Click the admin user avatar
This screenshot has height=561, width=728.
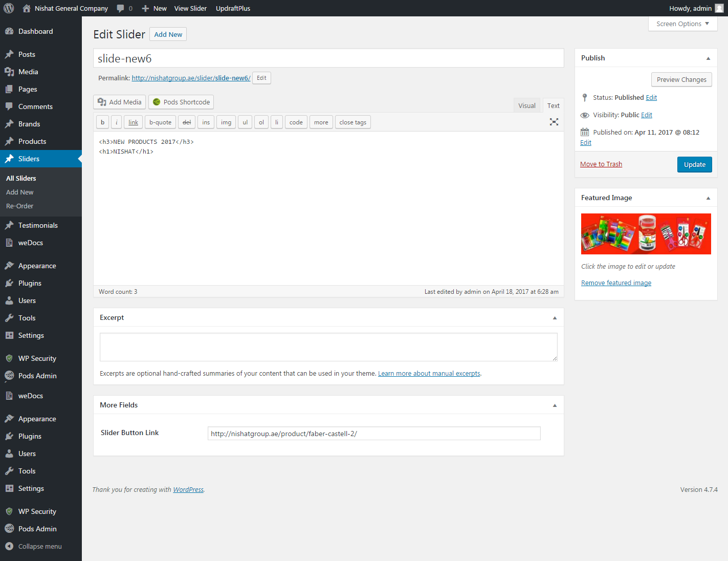pos(719,8)
